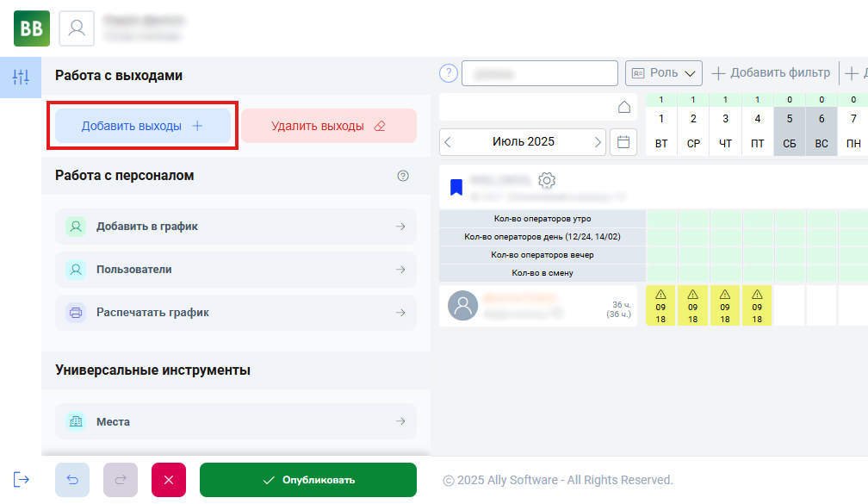Click the undo arrow button

[72, 480]
